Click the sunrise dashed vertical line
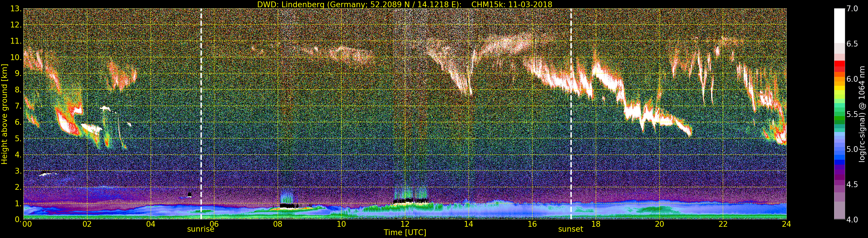The image size is (868, 238). pos(201,114)
